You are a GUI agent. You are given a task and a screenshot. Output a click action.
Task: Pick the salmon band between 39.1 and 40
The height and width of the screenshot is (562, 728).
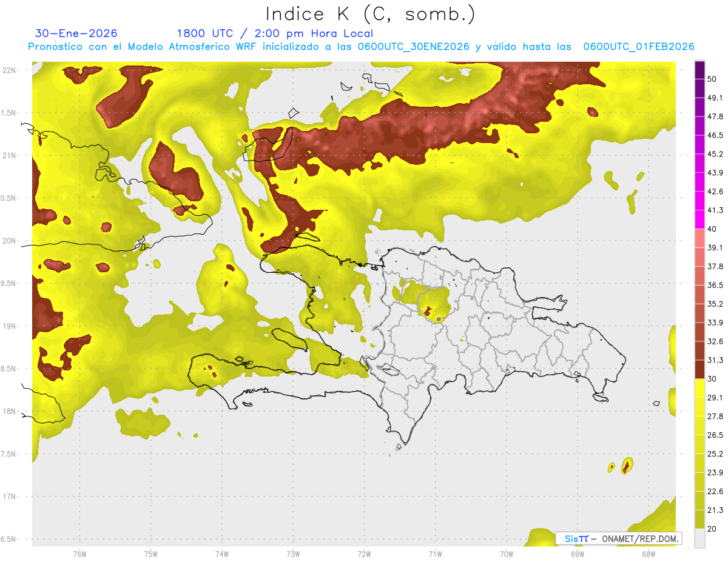699,238
